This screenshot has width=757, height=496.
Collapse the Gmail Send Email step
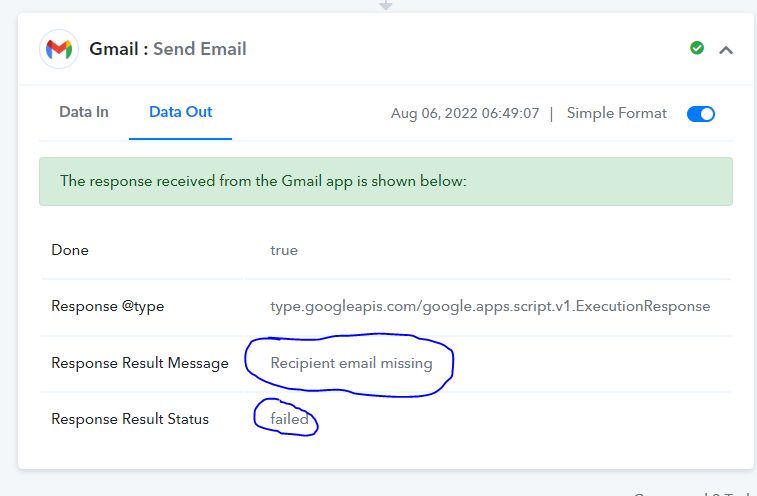click(x=726, y=50)
